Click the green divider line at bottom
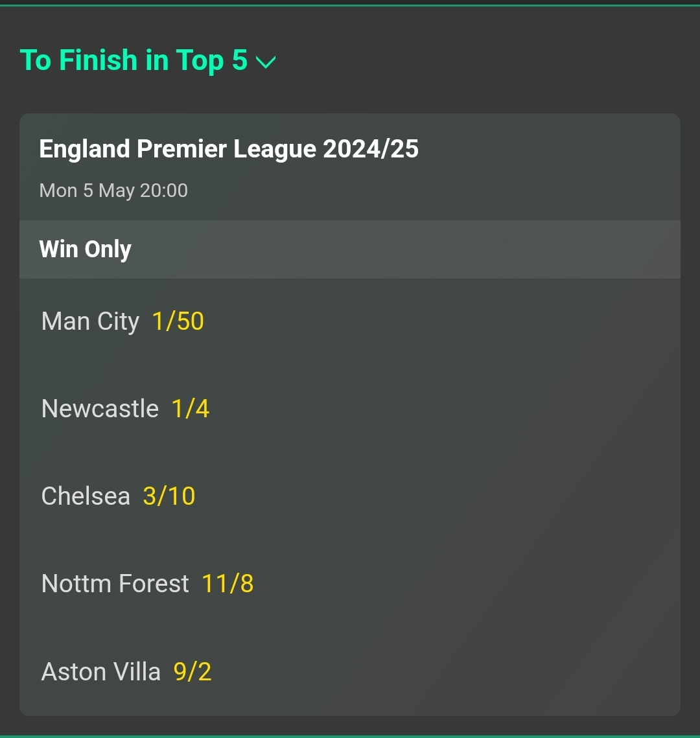The height and width of the screenshot is (738, 700). tap(350, 736)
